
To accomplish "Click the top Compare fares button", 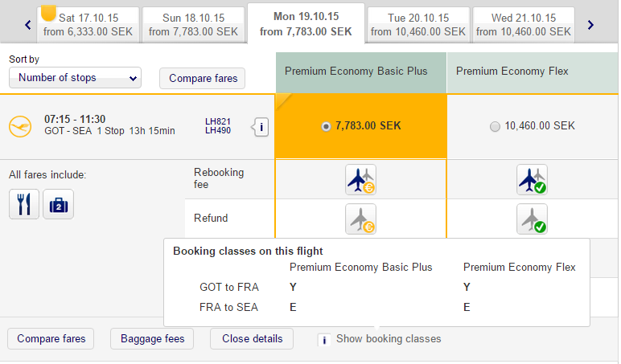I will click(202, 78).
